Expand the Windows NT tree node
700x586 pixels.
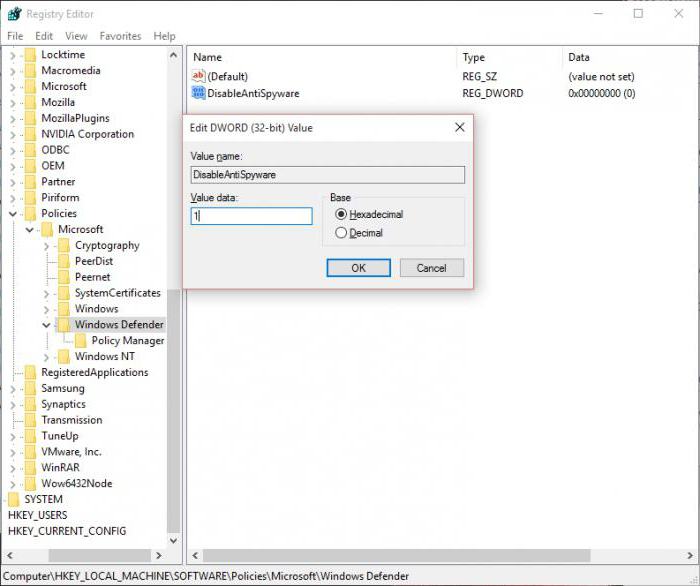47,357
